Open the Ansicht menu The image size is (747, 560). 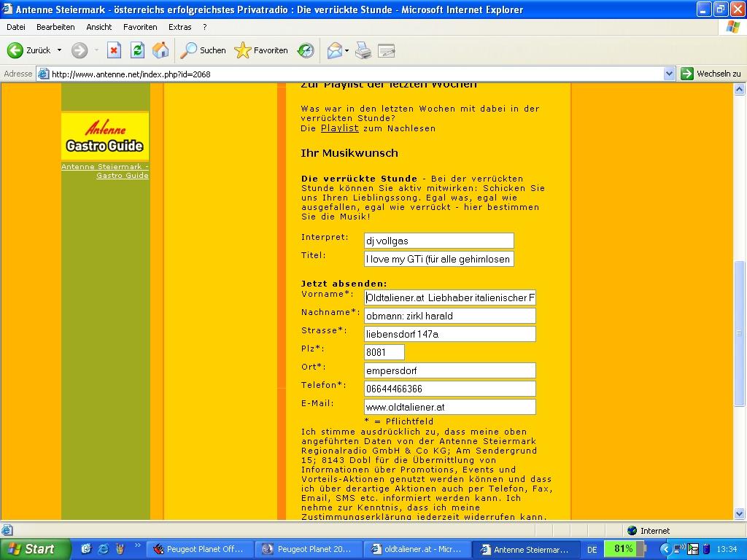(99, 27)
